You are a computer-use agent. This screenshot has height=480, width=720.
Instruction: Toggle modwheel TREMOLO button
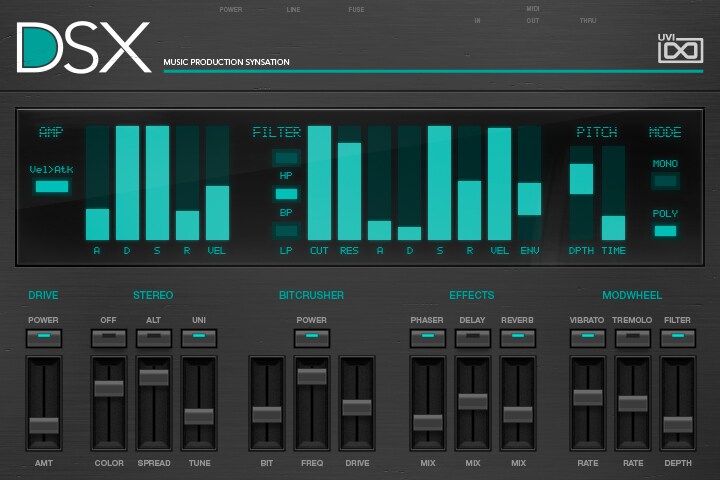tap(633, 339)
